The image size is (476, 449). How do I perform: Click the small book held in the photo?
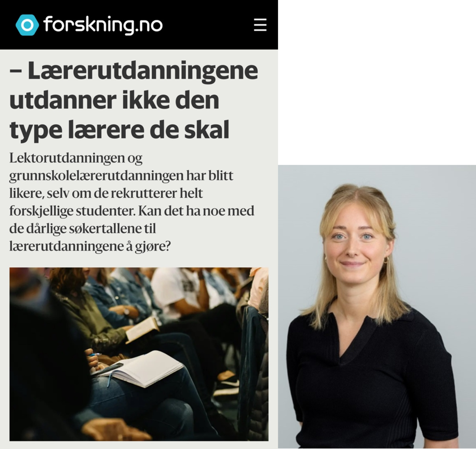tap(142, 329)
